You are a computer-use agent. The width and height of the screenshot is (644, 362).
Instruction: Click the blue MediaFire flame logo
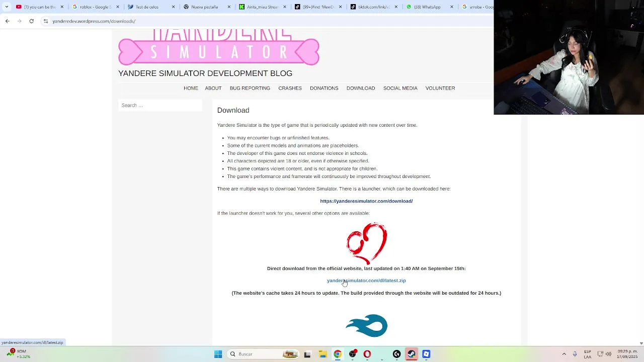(x=367, y=325)
